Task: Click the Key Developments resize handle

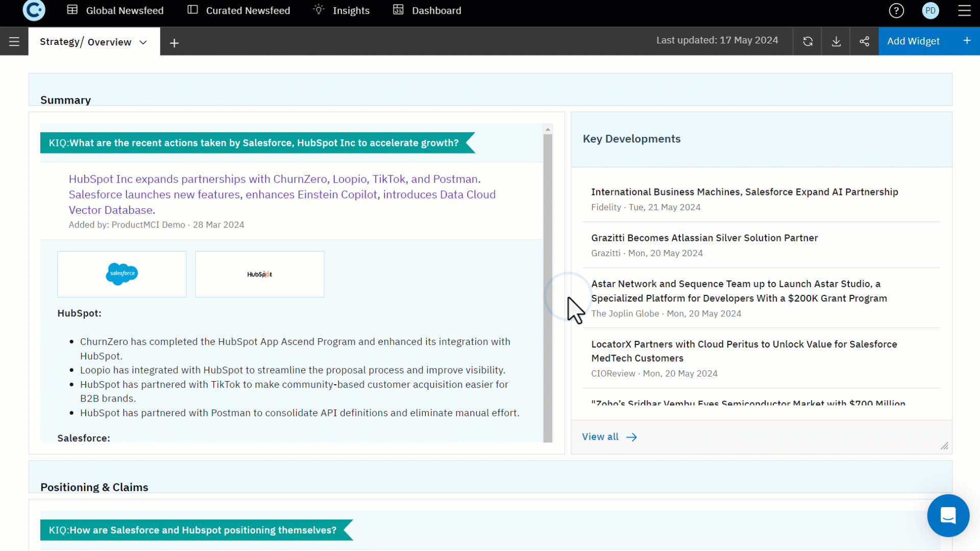Action: coord(944,446)
